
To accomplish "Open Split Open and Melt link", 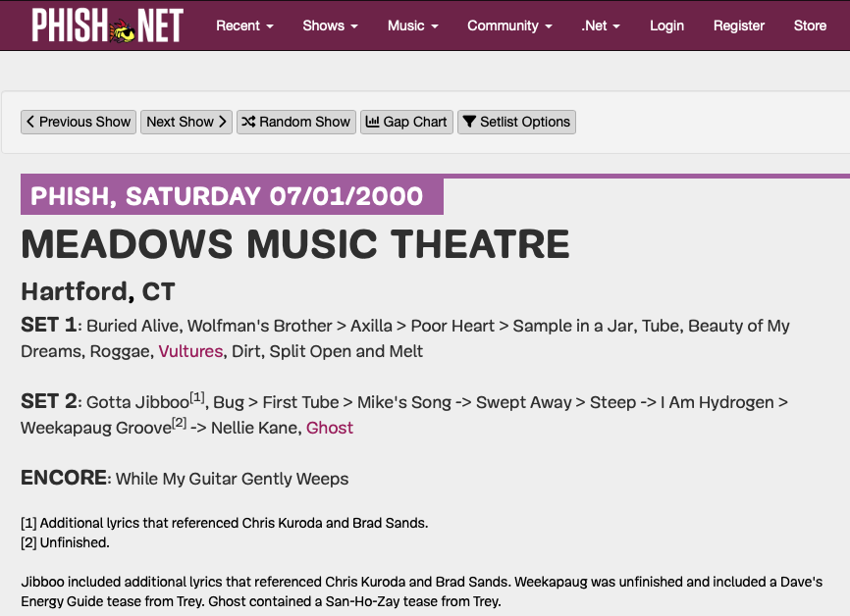I will pyautogui.click(x=345, y=351).
